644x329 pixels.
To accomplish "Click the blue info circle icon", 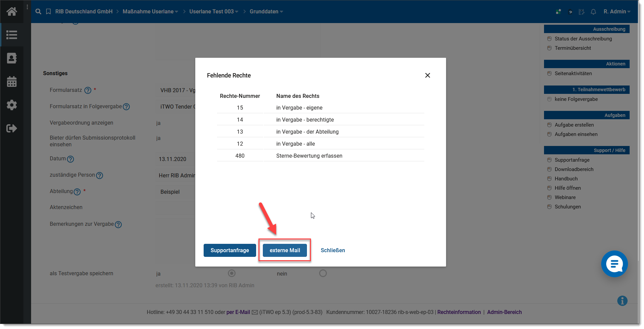I will point(622,301).
